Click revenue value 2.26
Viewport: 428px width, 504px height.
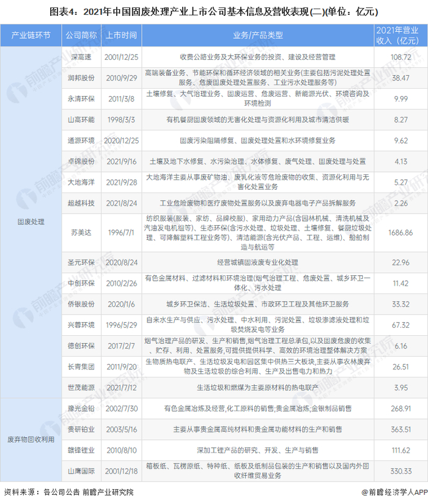click(400, 203)
